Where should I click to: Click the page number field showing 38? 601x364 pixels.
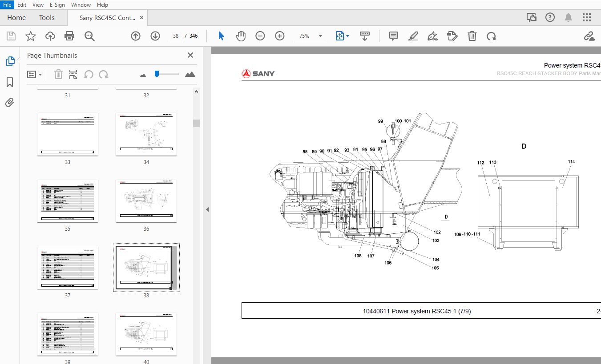(176, 36)
